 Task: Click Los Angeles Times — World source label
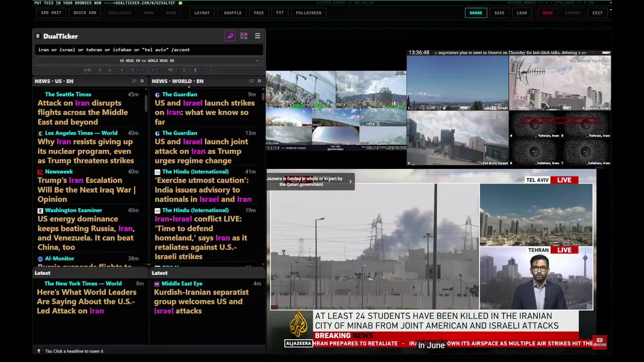click(x=81, y=133)
